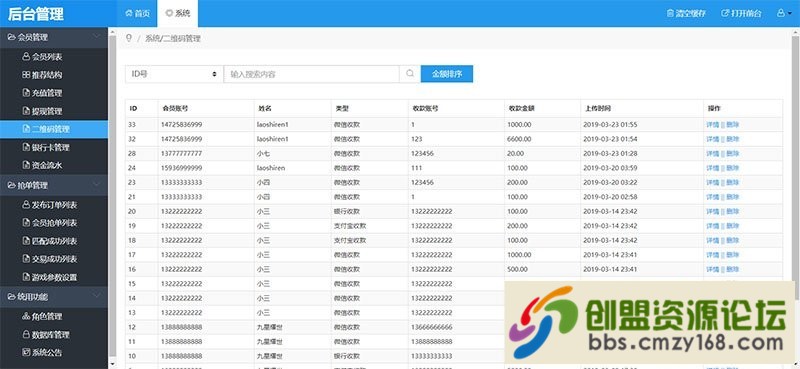
Task: Click the document icon next to 提现管理
Action: (x=27, y=111)
